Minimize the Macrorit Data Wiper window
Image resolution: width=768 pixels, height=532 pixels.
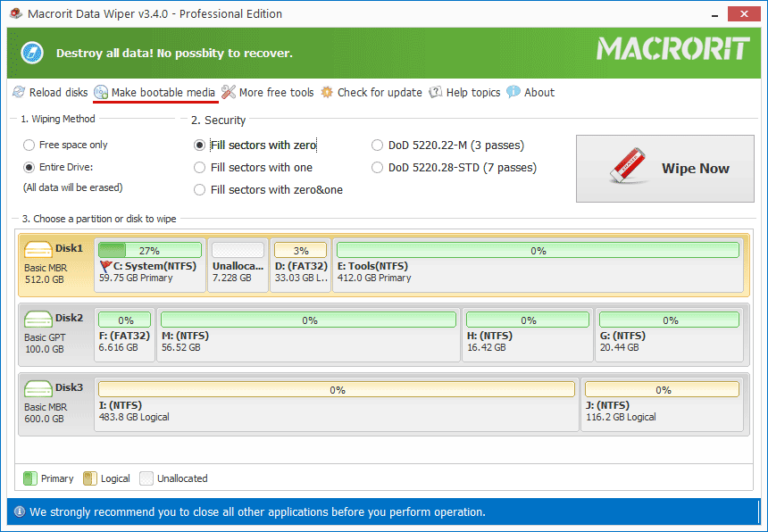pos(715,14)
